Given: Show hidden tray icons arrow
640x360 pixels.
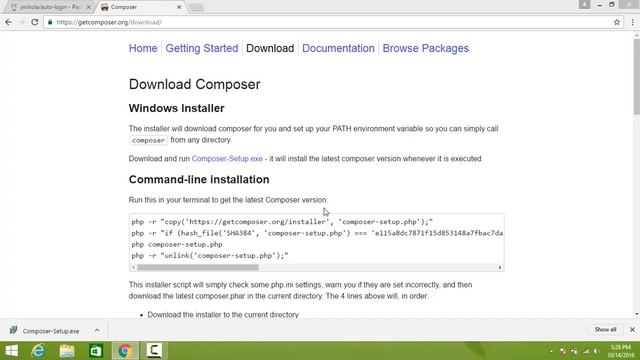Looking at the screenshot, I should click(551, 351).
